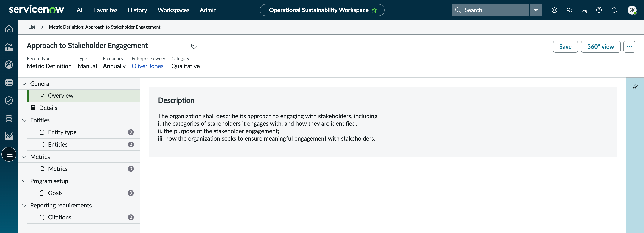Open the search scope dropdown arrow
Image resolution: width=644 pixels, height=233 pixels.
(536, 10)
